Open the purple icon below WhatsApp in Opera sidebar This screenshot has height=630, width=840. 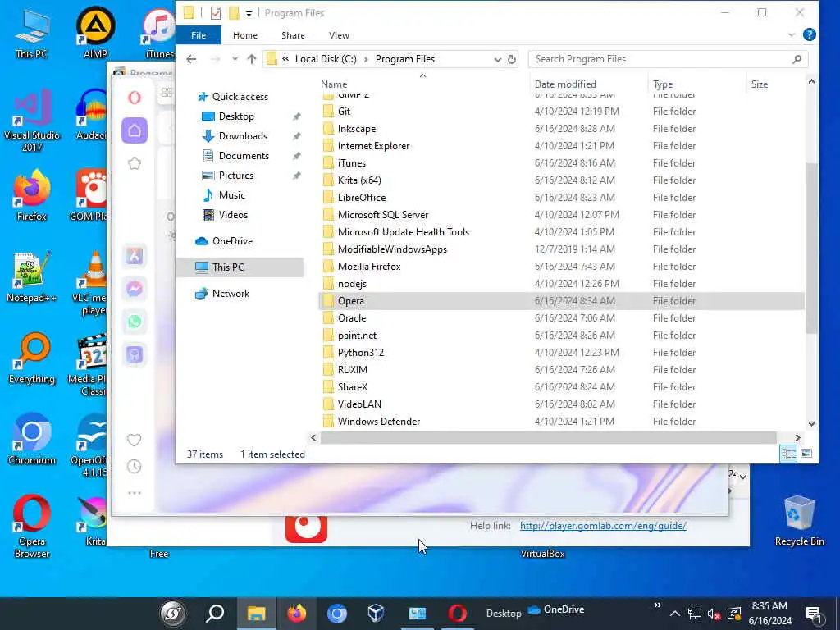[135, 354]
